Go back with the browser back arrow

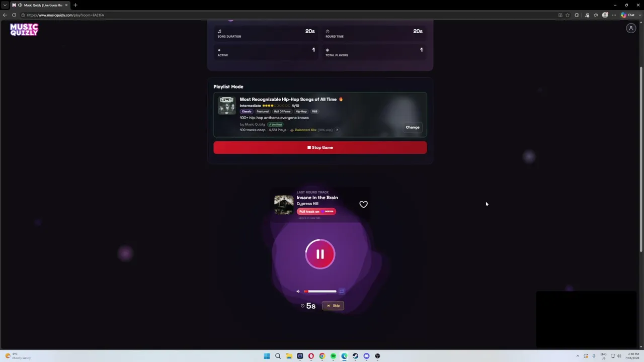click(5, 15)
